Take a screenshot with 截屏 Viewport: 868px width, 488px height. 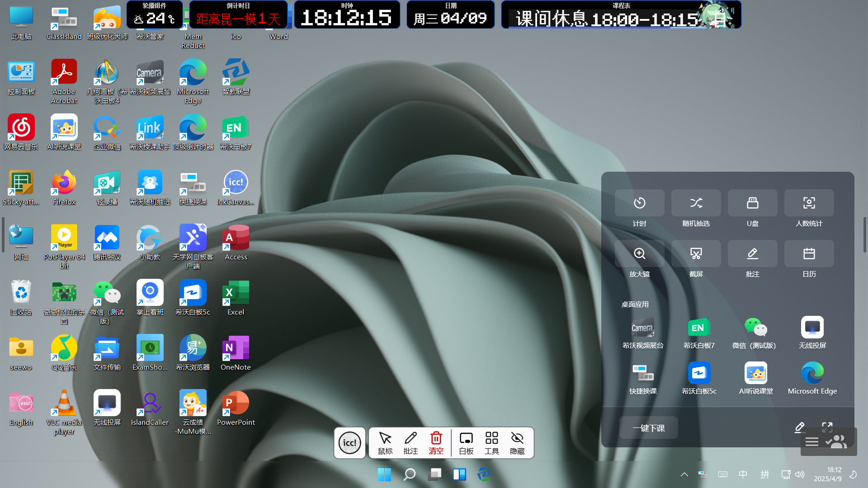pyautogui.click(x=696, y=254)
